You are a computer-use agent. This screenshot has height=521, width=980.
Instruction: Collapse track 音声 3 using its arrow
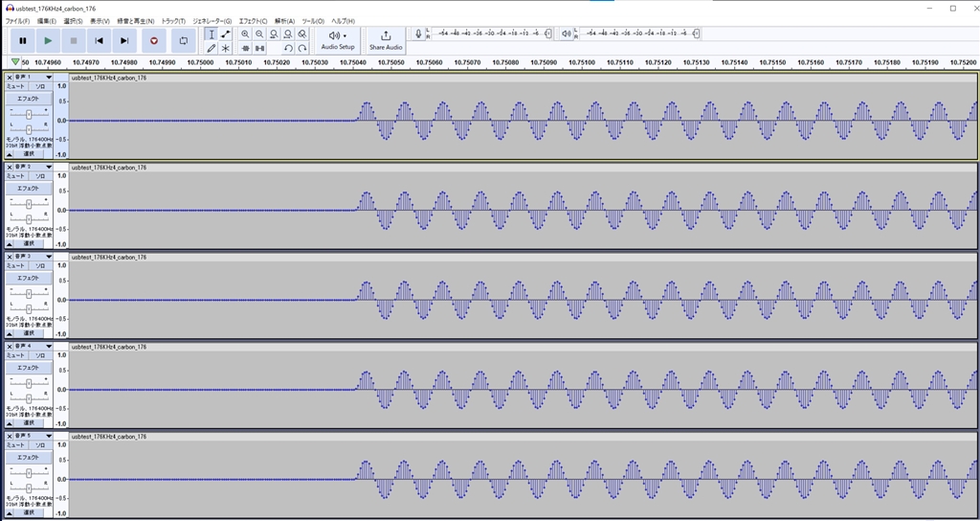pyautogui.click(x=10, y=332)
